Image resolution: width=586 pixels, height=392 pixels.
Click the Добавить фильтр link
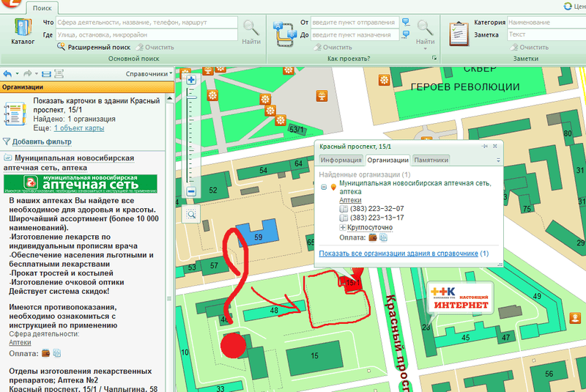click(x=41, y=141)
